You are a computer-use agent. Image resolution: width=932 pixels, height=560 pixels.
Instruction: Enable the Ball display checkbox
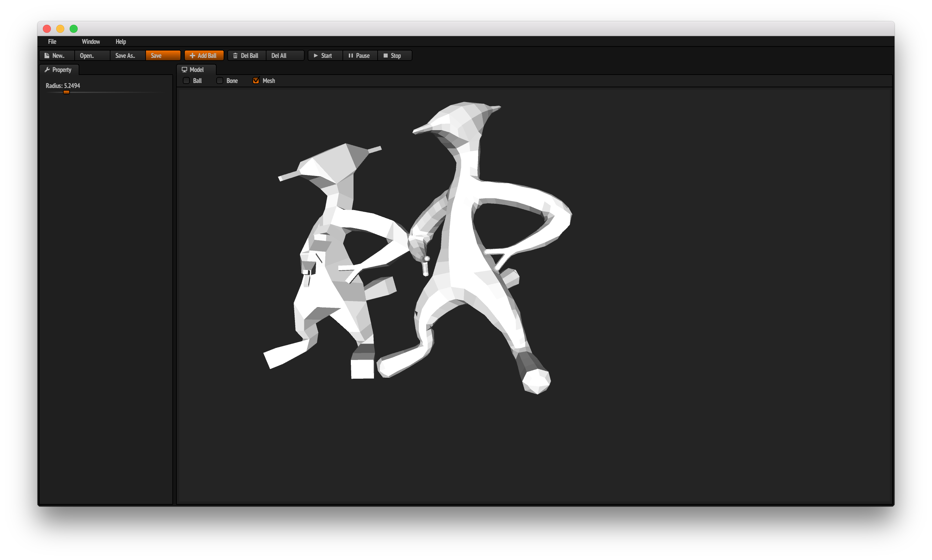pos(186,80)
